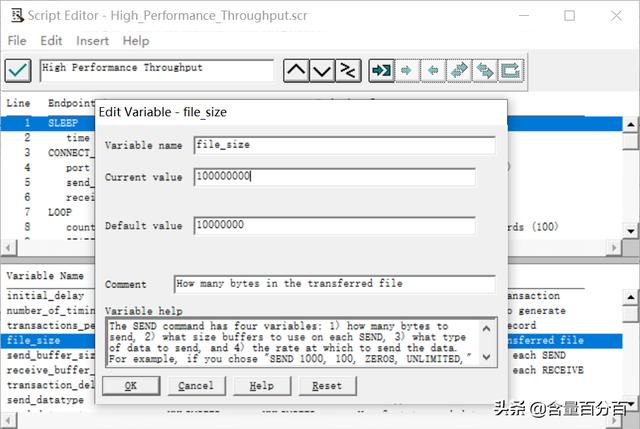Click the crossed green arrows icon
The image size is (640, 429).
click(x=484, y=71)
